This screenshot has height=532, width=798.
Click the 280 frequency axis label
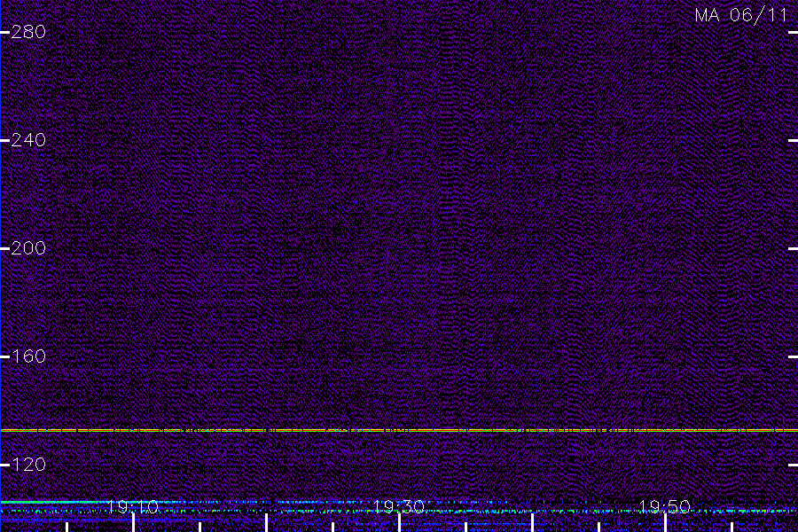[28, 32]
